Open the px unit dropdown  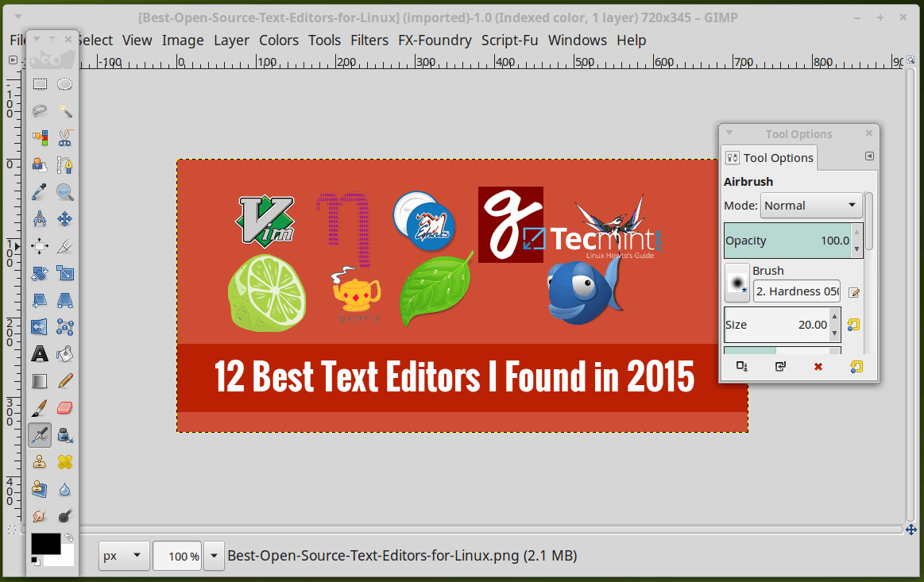tap(123, 556)
